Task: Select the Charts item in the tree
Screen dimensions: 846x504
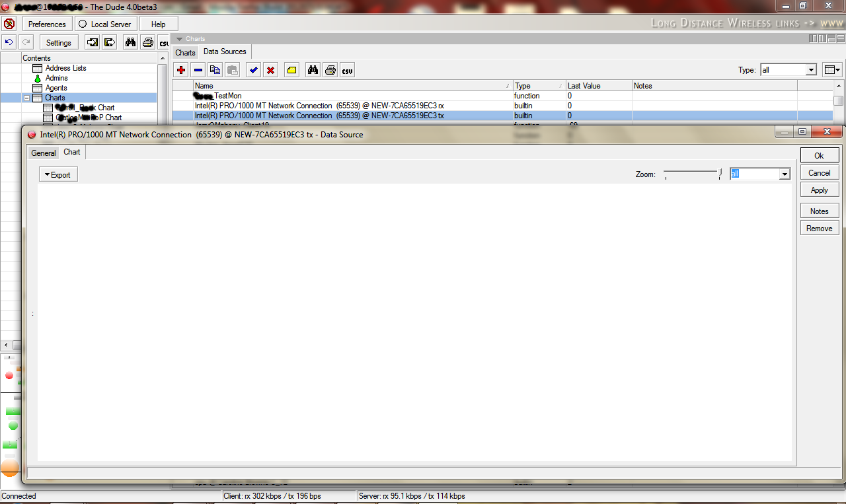Action: click(x=55, y=98)
